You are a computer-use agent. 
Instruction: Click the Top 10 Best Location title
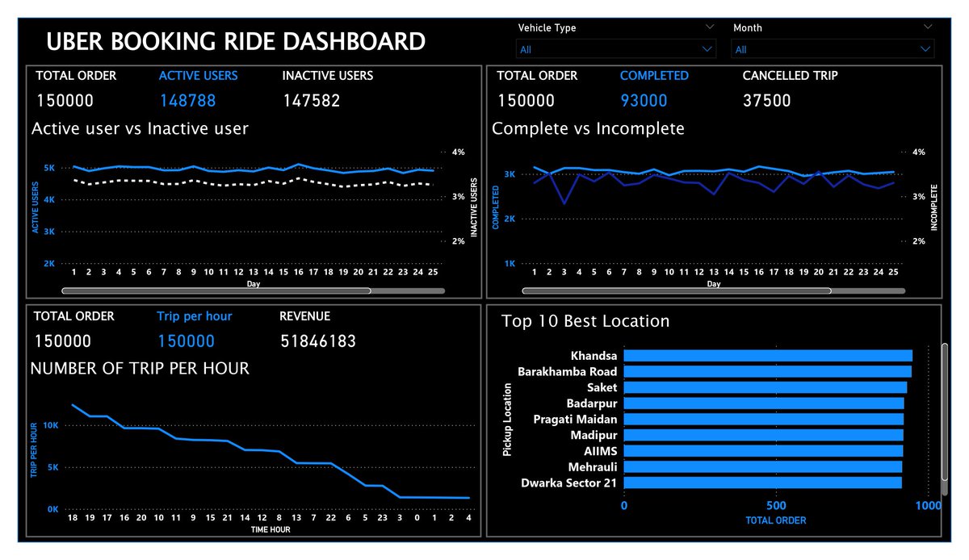(585, 321)
